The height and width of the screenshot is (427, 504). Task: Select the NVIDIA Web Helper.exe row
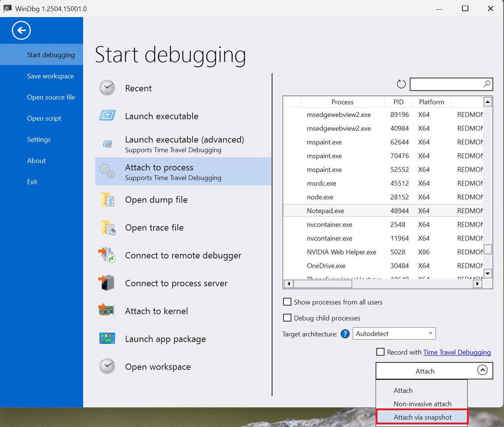pos(383,252)
